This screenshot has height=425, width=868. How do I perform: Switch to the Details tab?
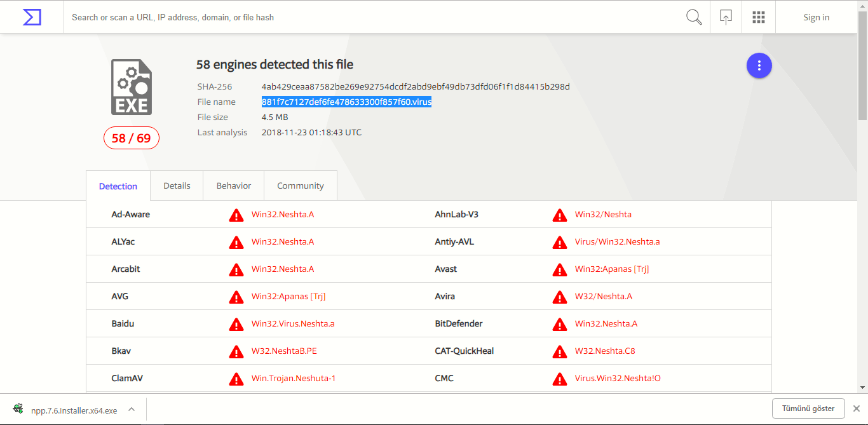tap(177, 186)
